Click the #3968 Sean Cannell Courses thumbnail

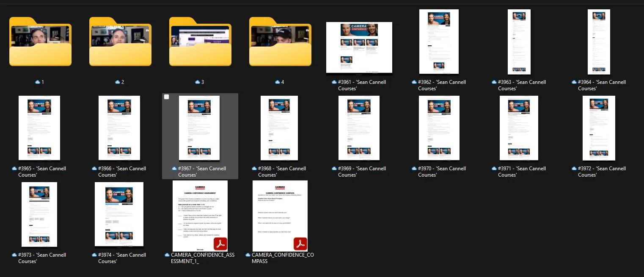[279, 128]
